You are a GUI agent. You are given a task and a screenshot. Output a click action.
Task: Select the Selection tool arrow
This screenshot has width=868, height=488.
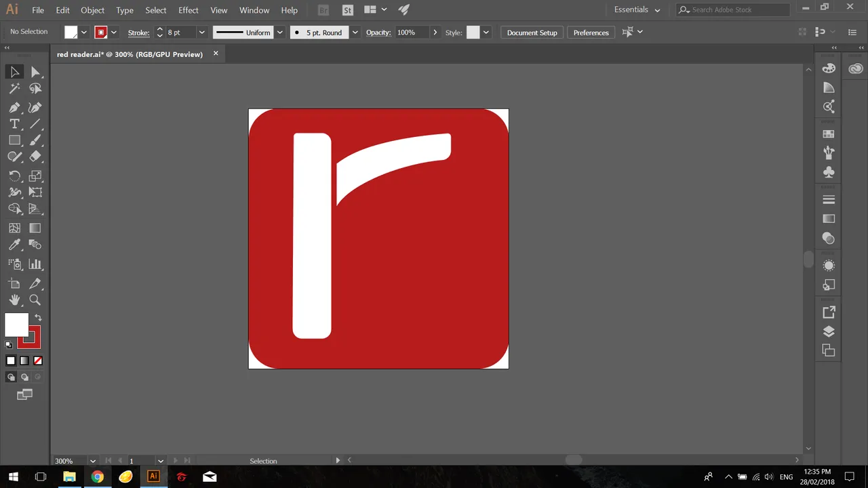point(14,72)
